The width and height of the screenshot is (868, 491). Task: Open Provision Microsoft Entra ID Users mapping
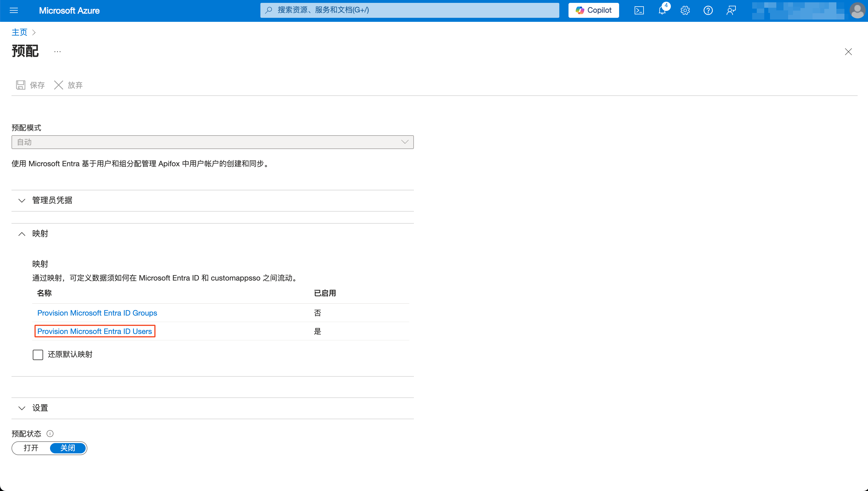click(95, 331)
